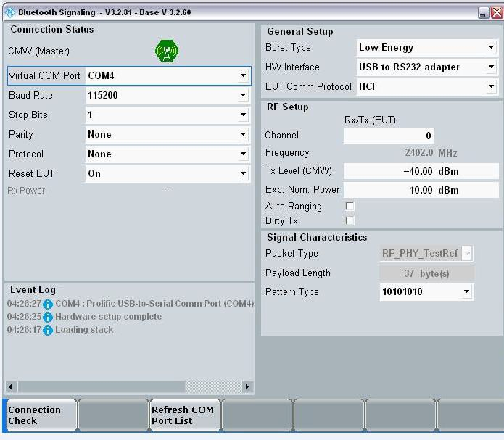Screen dimensions: 504x440
Task: Enable the Dirty Tx checkbox
Action: (x=350, y=221)
